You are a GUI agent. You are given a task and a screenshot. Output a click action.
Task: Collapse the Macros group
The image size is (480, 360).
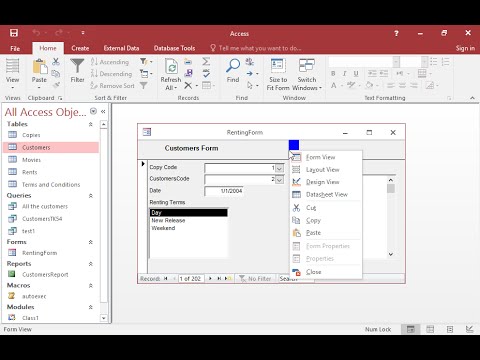pyautogui.click(x=91, y=285)
